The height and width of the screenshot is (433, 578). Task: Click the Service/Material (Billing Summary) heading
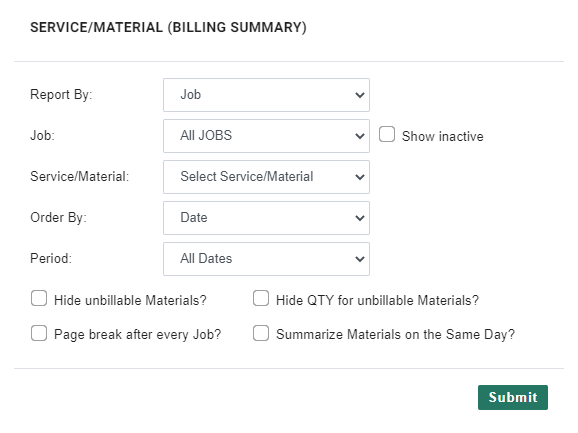point(168,28)
